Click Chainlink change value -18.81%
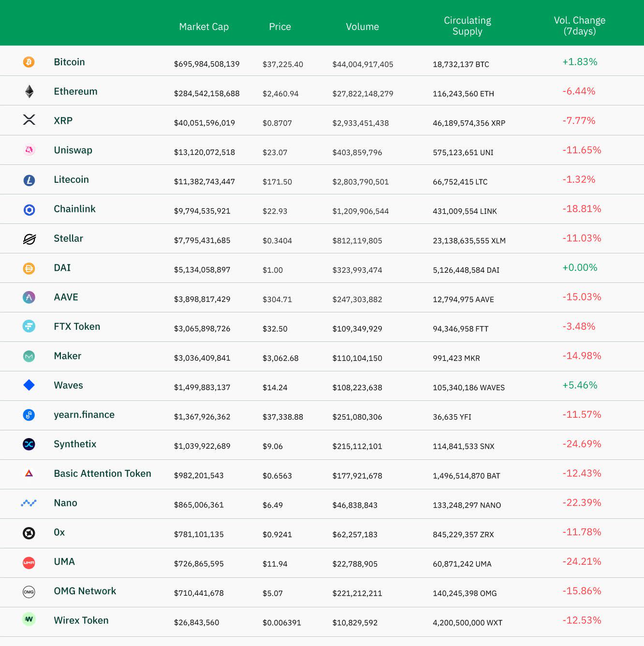Screen dimensions: 644x646 (x=582, y=209)
